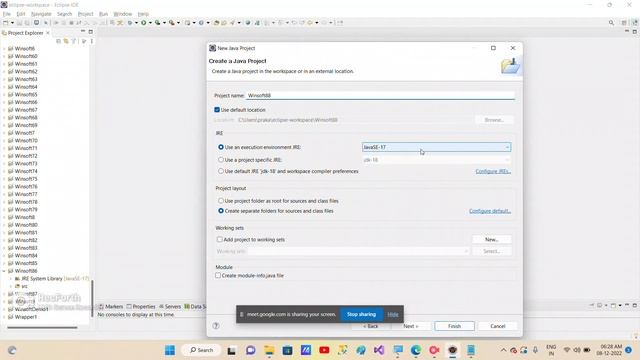Click the filter funnel icon in Project Explorer
640x360 pixels.
pyautogui.click(x=73, y=41)
